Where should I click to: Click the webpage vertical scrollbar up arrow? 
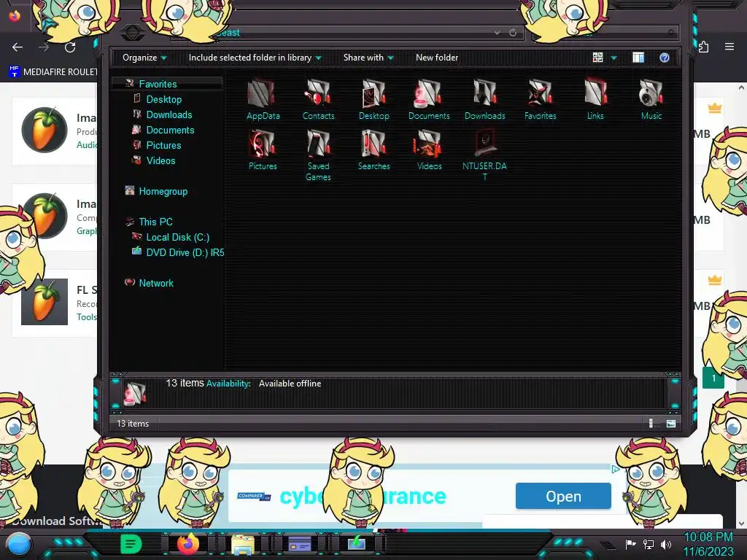coord(741,87)
